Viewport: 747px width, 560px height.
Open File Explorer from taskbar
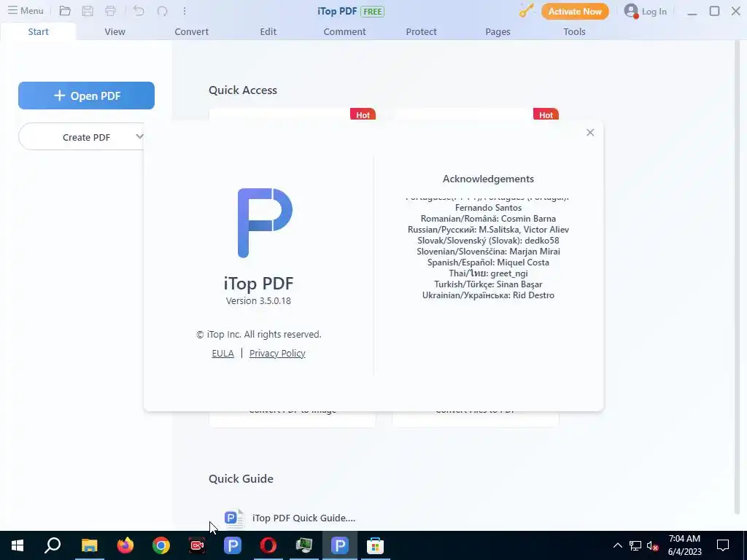89,545
